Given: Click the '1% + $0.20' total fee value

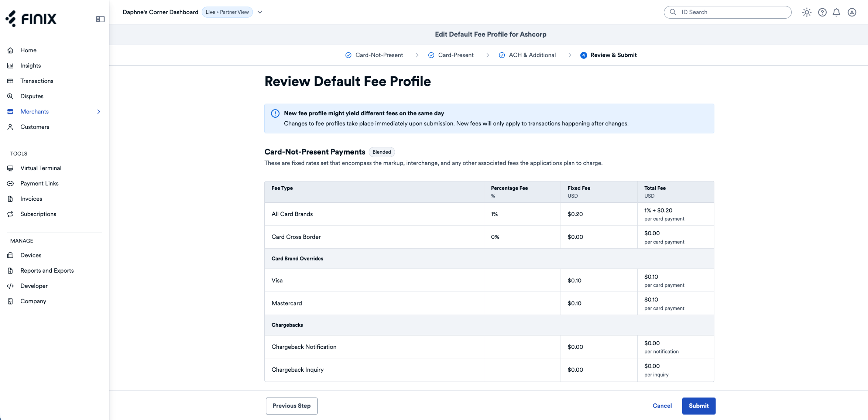Looking at the screenshot, I should click(x=658, y=210).
